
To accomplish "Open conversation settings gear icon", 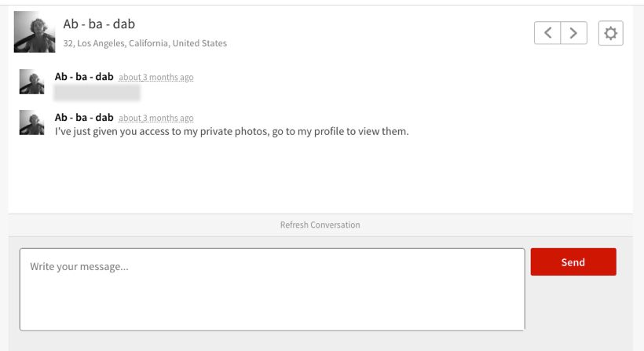I will [x=611, y=33].
